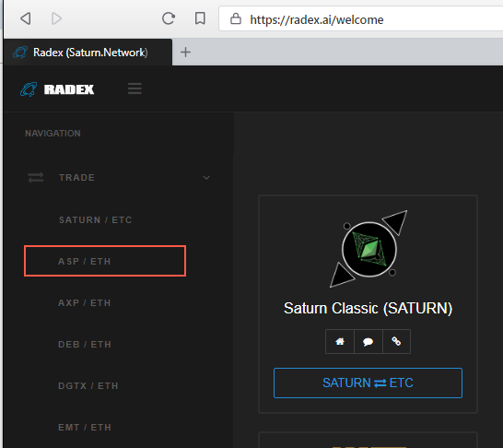Collapse the TRADE menu with its chevron
This screenshot has width=503, height=448.
[206, 178]
